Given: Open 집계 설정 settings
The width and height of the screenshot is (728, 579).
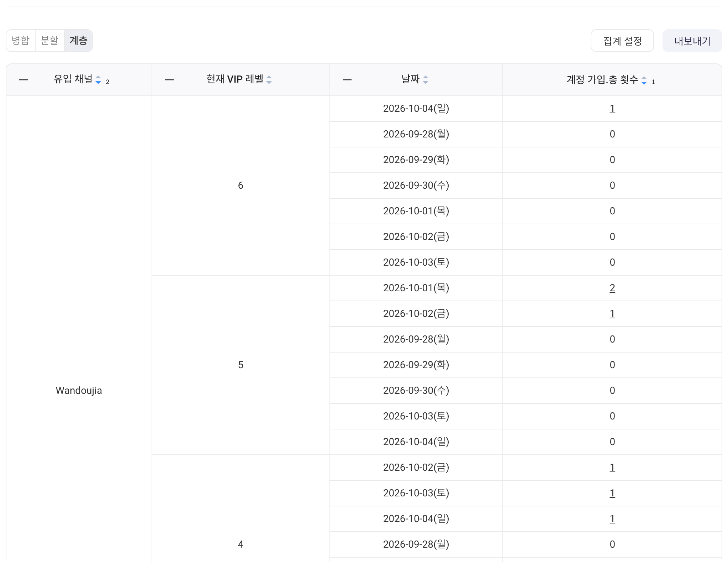Looking at the screenshot, I should (x=622, y=41).
